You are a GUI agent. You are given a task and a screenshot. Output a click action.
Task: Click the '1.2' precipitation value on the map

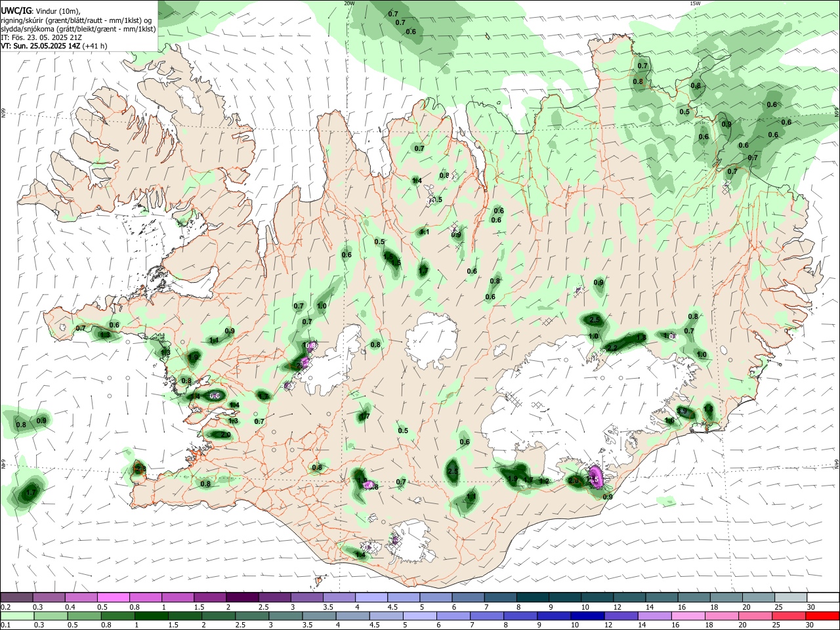pos(543,481)
